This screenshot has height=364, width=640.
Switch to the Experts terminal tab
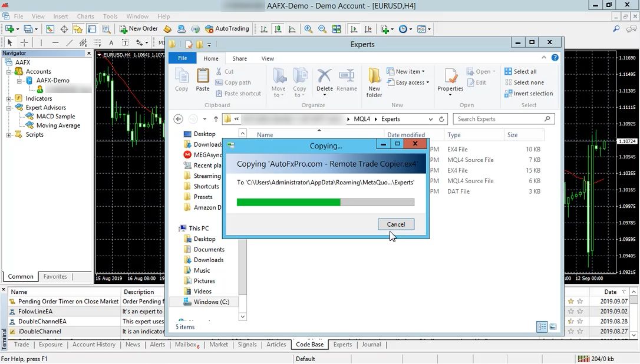pos(342,345)
